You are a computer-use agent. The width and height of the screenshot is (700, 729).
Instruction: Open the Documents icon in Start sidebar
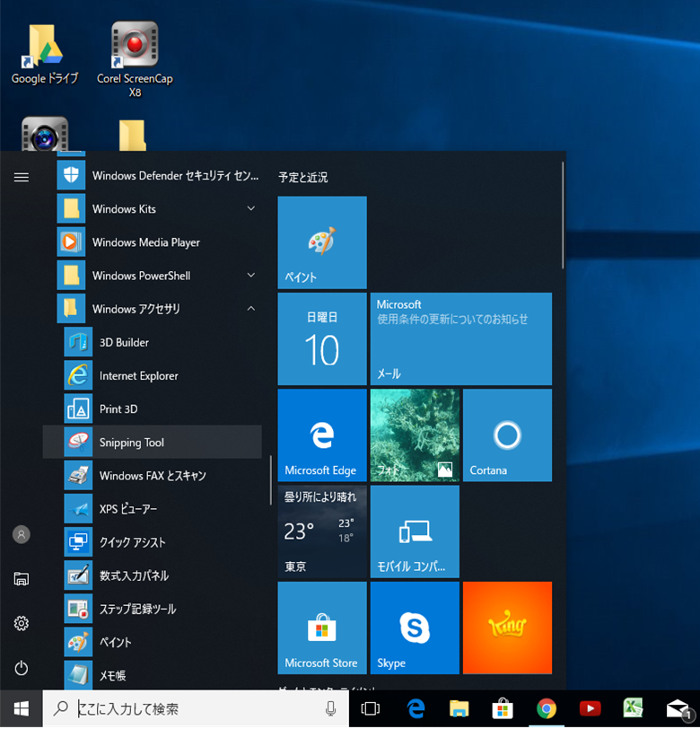tap(22, 579)
